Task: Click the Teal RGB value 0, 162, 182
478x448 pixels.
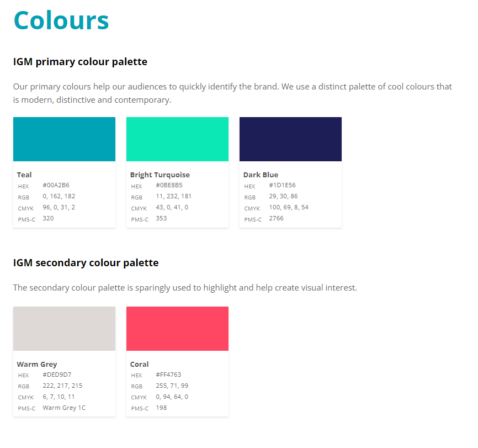Action: (59, 196)
